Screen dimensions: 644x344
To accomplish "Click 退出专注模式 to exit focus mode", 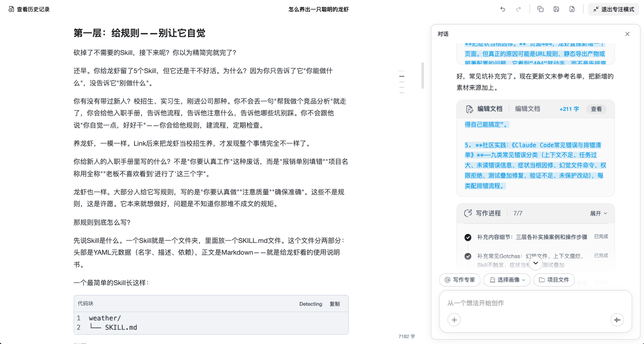I will coord(614,9).
